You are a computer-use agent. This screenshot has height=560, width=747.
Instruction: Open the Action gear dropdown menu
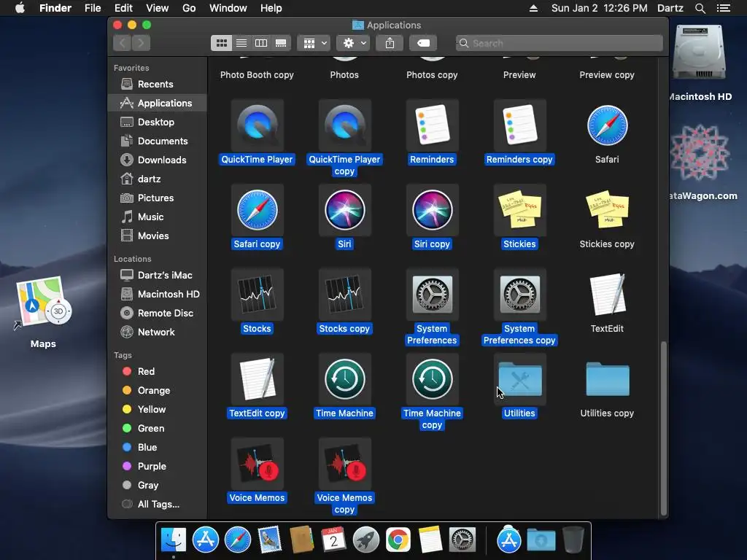pyautogui.click(x=353, y=43)
